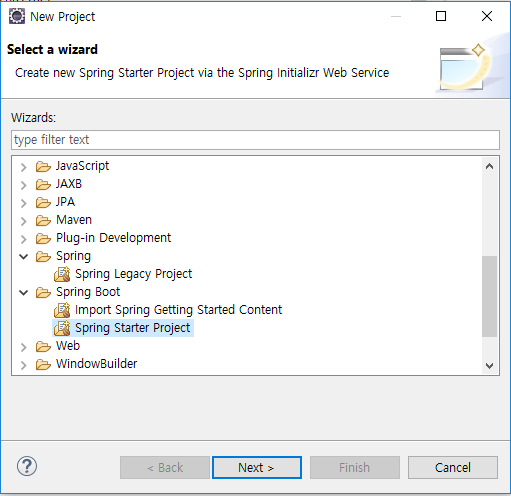Click the Spring Boot folder icon
Image resolution: width=511 pixels, height=496 pixels.
coord(43,292)
